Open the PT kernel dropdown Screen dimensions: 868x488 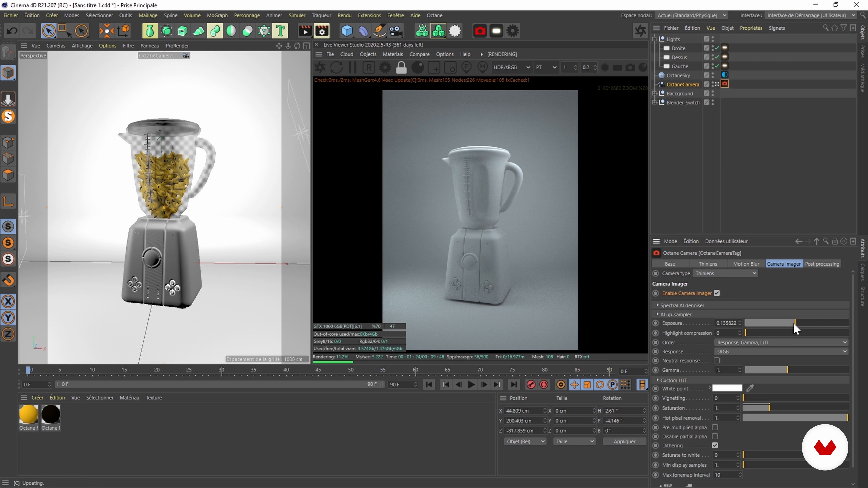coord(546,67)
